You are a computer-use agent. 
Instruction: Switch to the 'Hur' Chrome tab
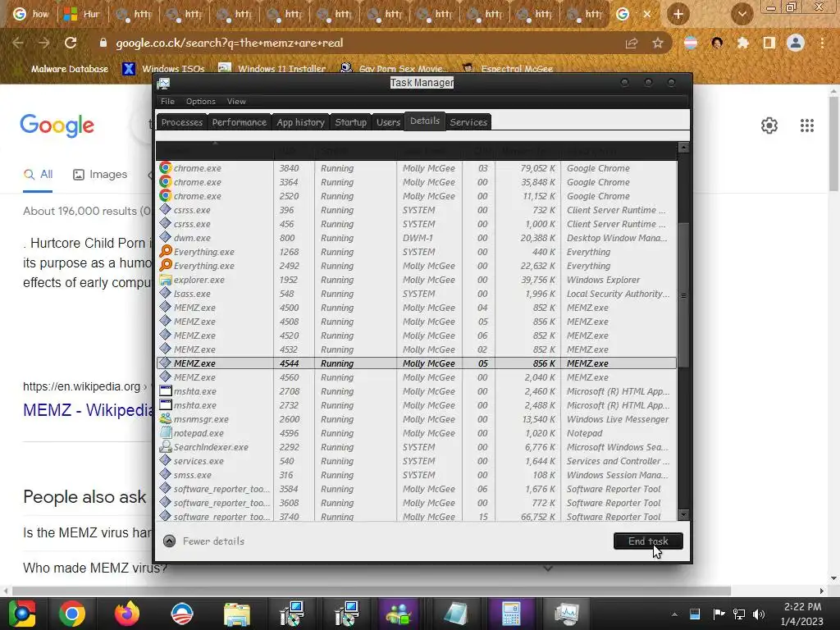click(x=81, y=14)
